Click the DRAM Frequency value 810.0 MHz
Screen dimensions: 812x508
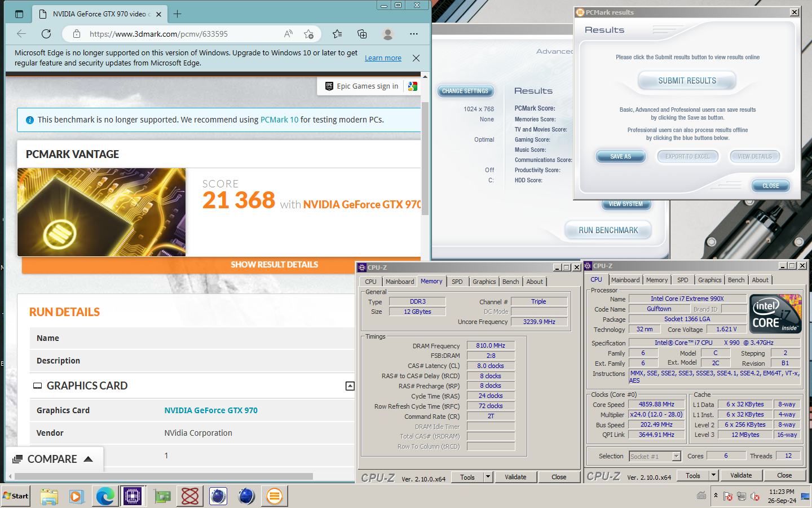[491, 345]
